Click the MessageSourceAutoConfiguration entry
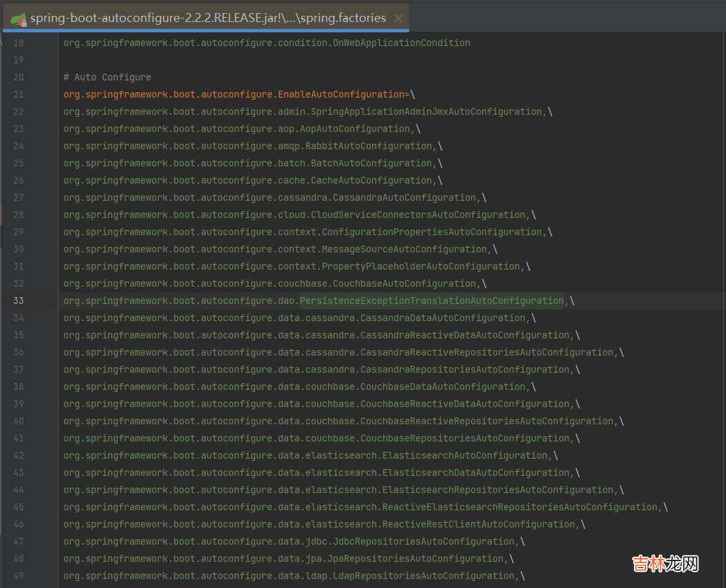The width and height of the screenshot is (726, 588). pos(404,249)
